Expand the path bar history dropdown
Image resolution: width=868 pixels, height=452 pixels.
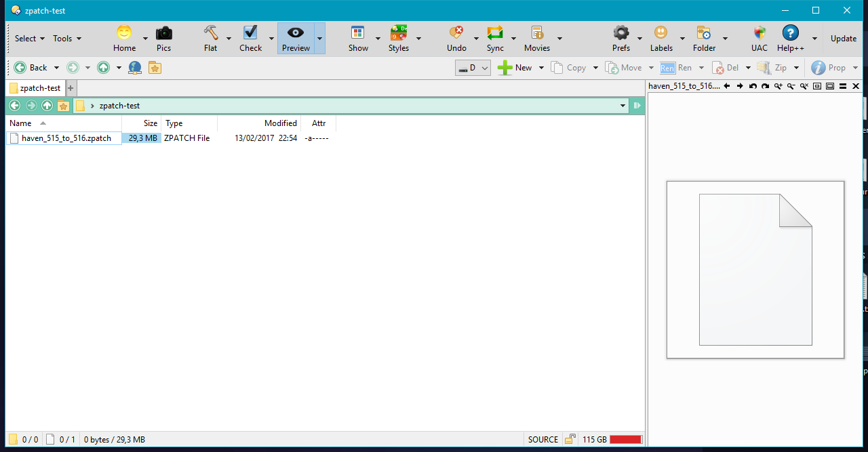(623, 106)
